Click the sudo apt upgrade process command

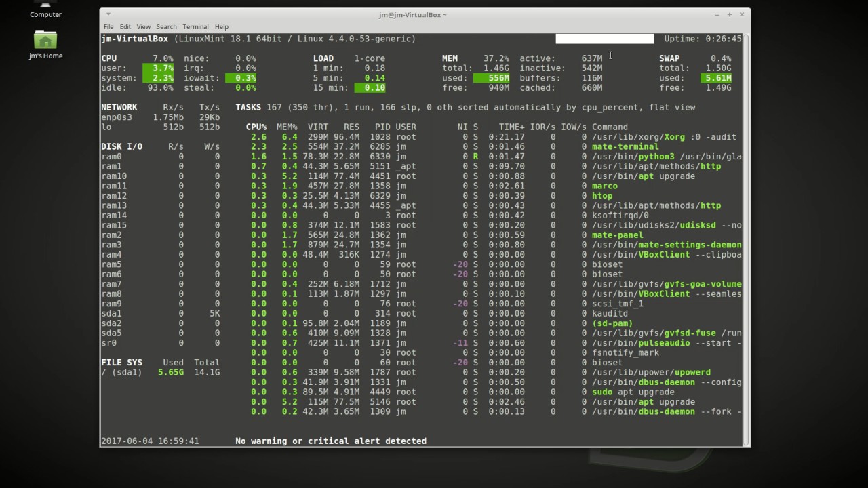coord(633,392)
